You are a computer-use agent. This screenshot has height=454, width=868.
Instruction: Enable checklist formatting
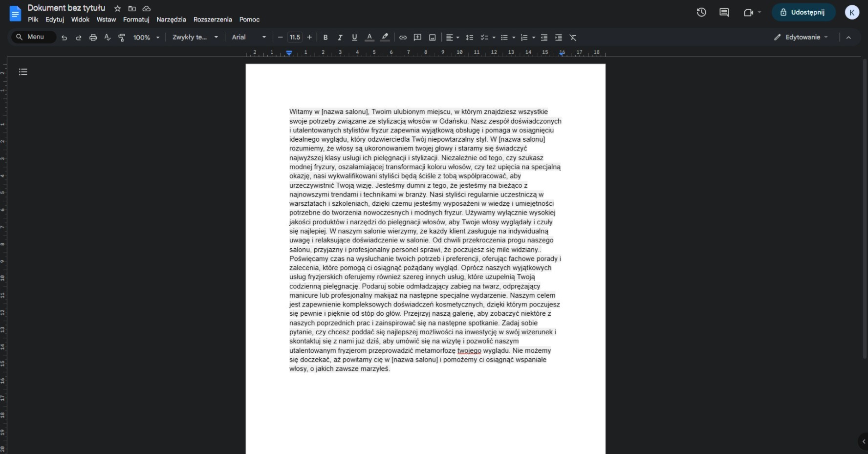484,37
